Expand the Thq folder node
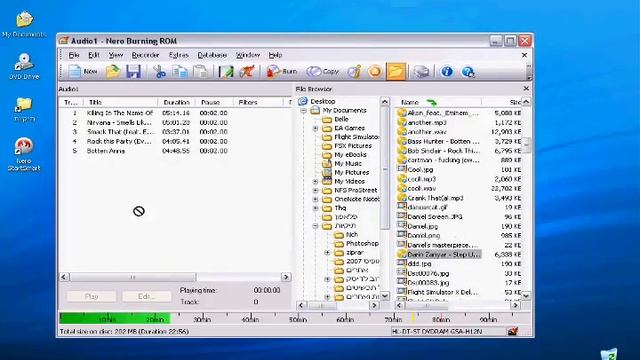Image resolution: width=640 pixels, height=360 pixels. 316,208
